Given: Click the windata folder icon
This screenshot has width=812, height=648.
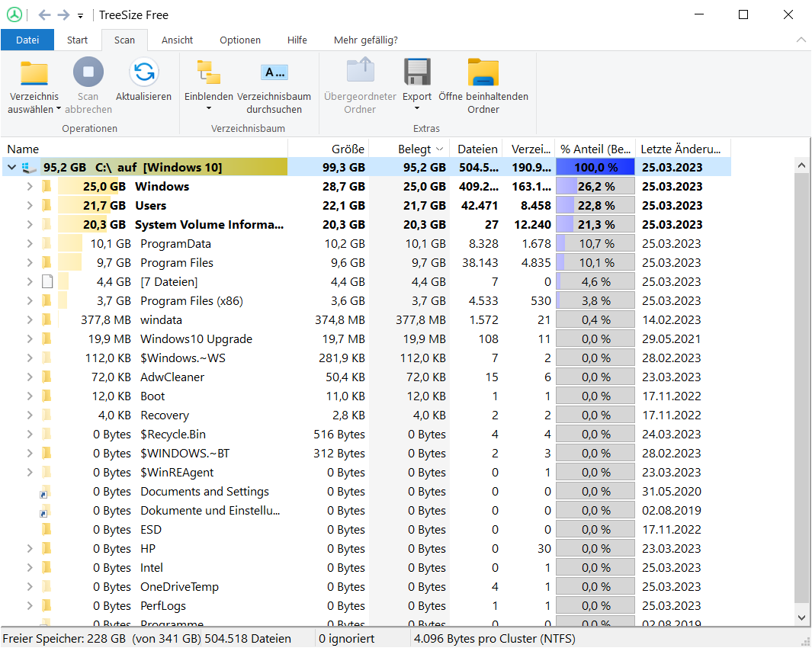Looking at the screenshot, I should (x=47, y=320).
